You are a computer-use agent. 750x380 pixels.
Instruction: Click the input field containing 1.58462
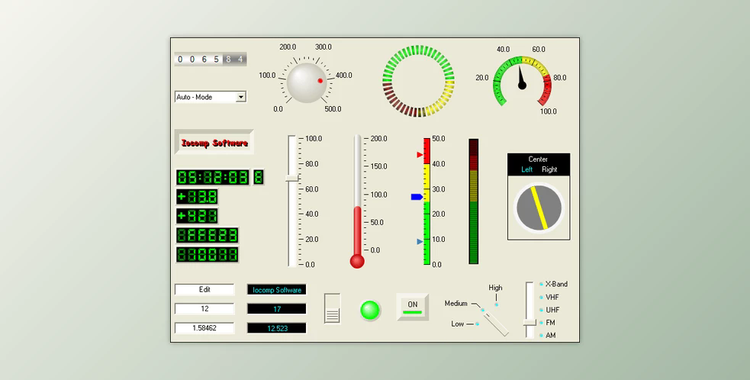coord(205,328)
